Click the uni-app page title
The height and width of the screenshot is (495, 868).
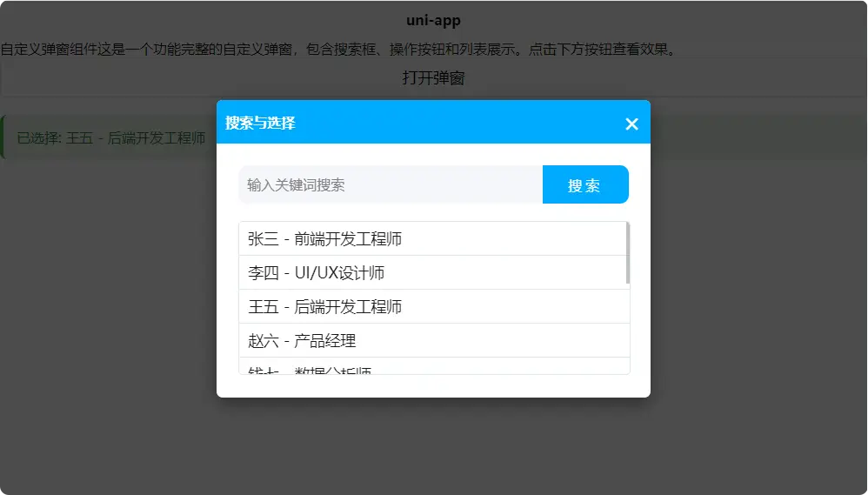(x=433, y=20)
